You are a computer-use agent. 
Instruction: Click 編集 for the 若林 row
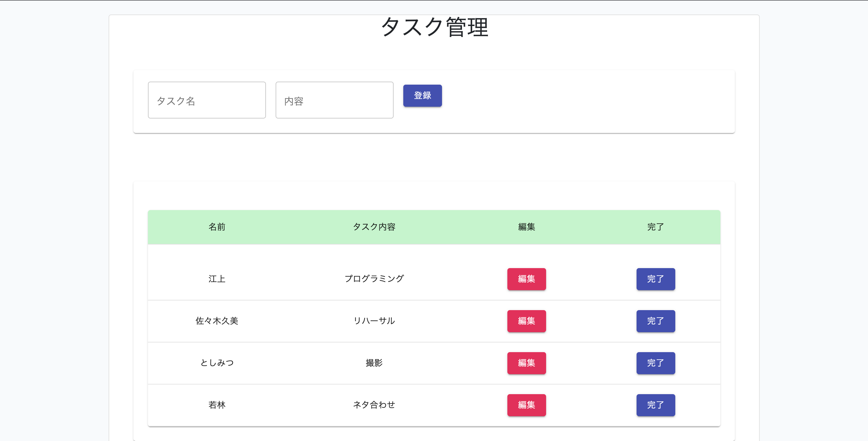[526, 405]
